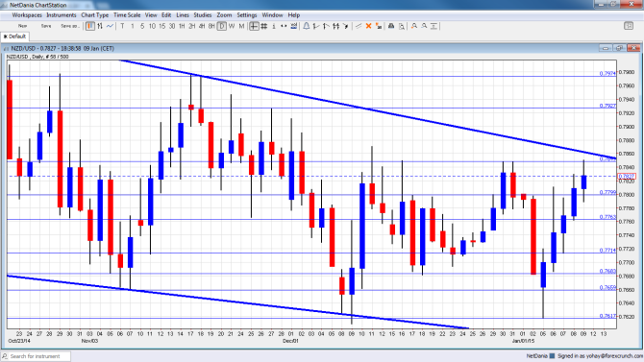Switch to 5-minute time scale
This screenshot has height=362, width=644.
pos(142,26)
